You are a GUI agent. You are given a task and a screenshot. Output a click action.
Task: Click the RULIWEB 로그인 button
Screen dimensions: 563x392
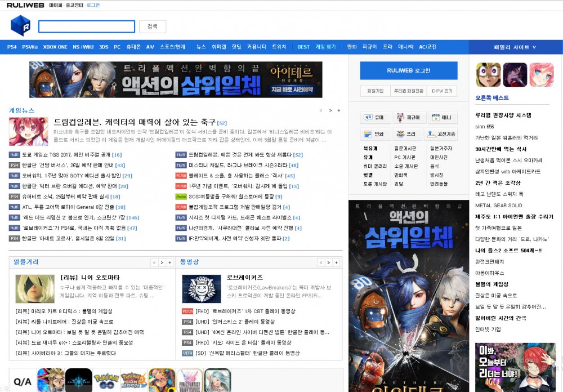[409, 70]
